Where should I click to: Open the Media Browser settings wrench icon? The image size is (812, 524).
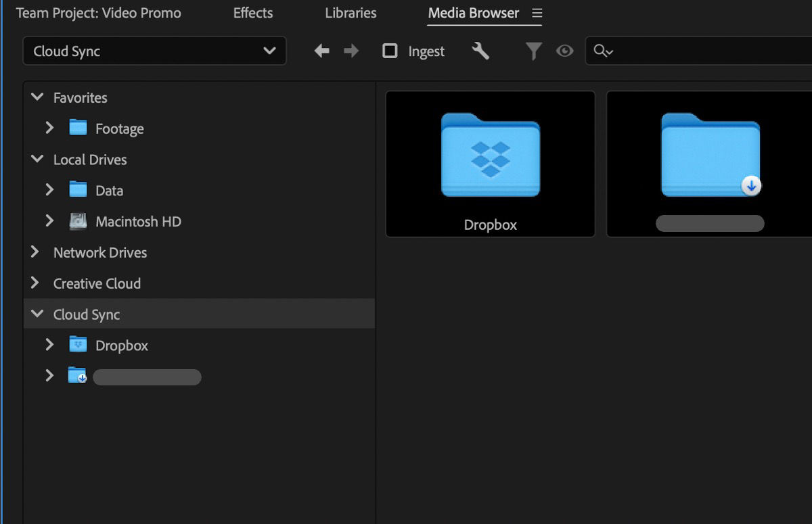[482, 51]
